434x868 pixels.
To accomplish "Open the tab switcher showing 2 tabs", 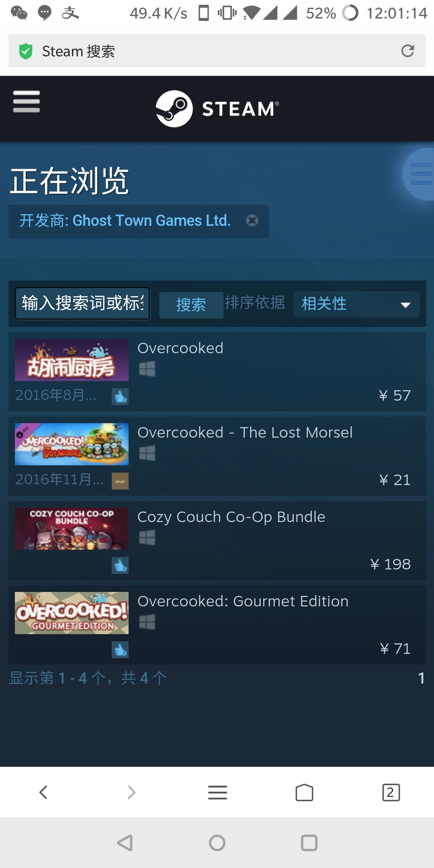I will pyautogui.click(x=391, y=792).
